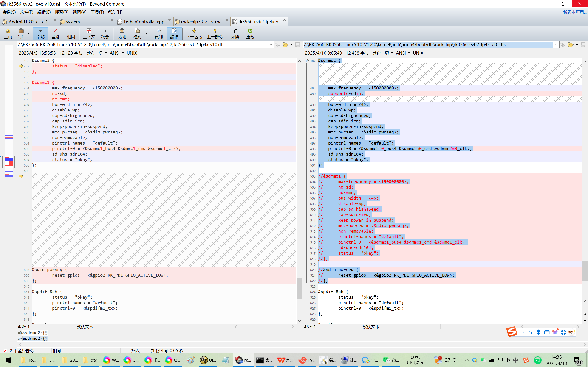Toggle Edit (编辑) mode button
The image size is (588, 367).
tap(174, 33)
